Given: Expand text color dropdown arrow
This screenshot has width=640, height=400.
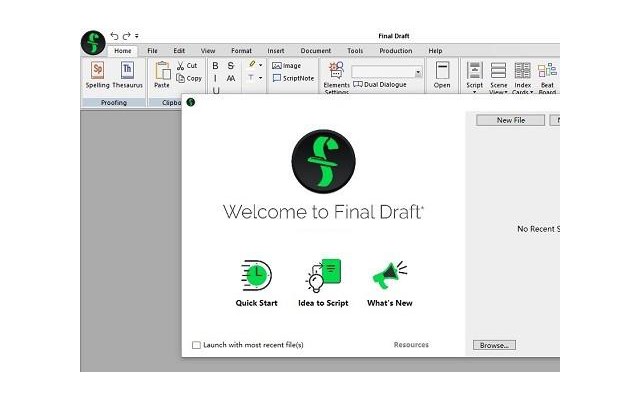Looking at the screenshot, I should 261,78.
